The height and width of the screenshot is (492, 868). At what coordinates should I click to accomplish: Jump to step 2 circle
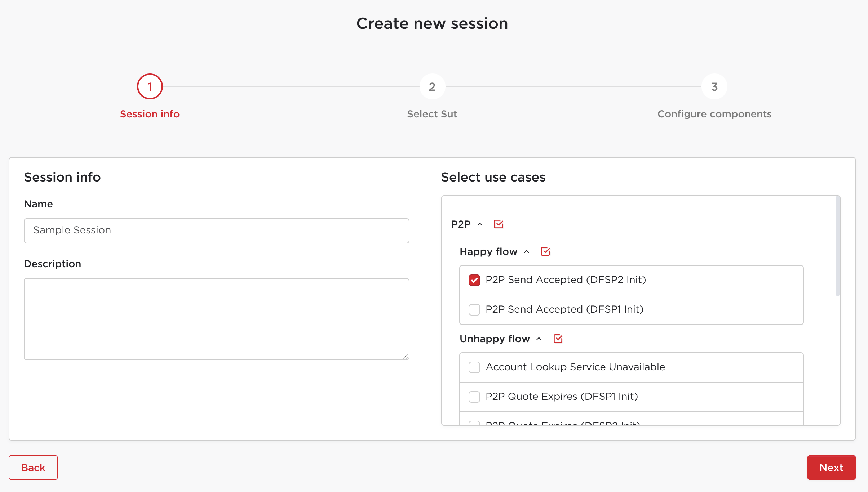pyautogui.click(x=432, y=86)
